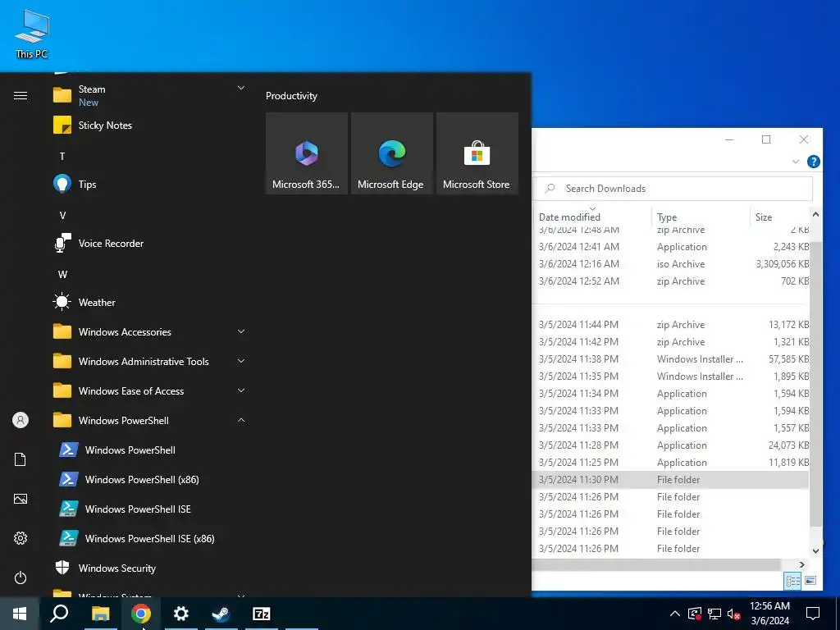Open the notification center
The width and height of the screenshot is (840, 630).
813,614
